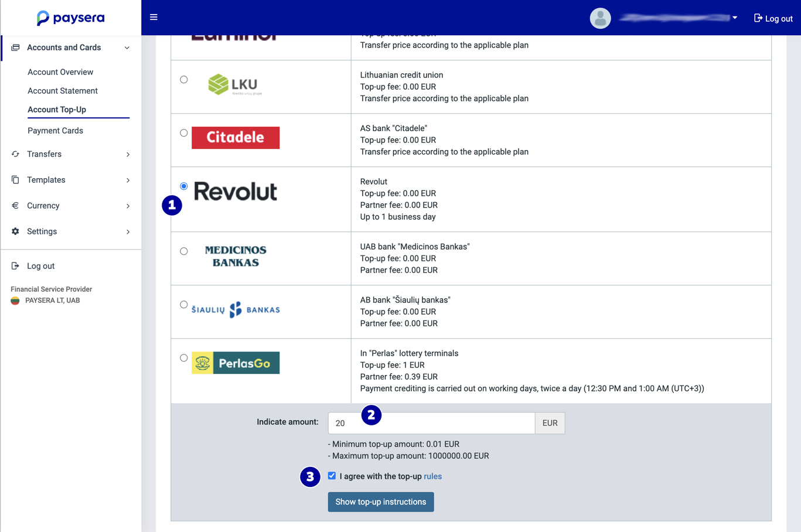The height and width of the screenshot is (532, 801).
Task: Select the Revolut radio button
Action: [184, 186]
